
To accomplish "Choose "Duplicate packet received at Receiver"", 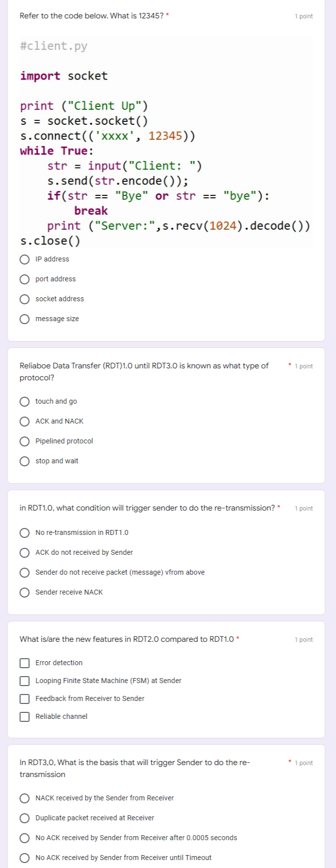I will pyautogui.click(x=24, y=818).
